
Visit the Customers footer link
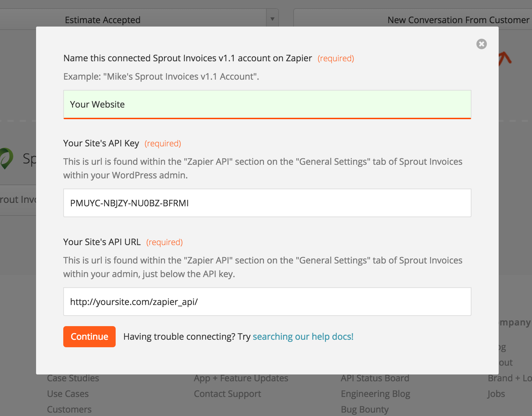69,410
